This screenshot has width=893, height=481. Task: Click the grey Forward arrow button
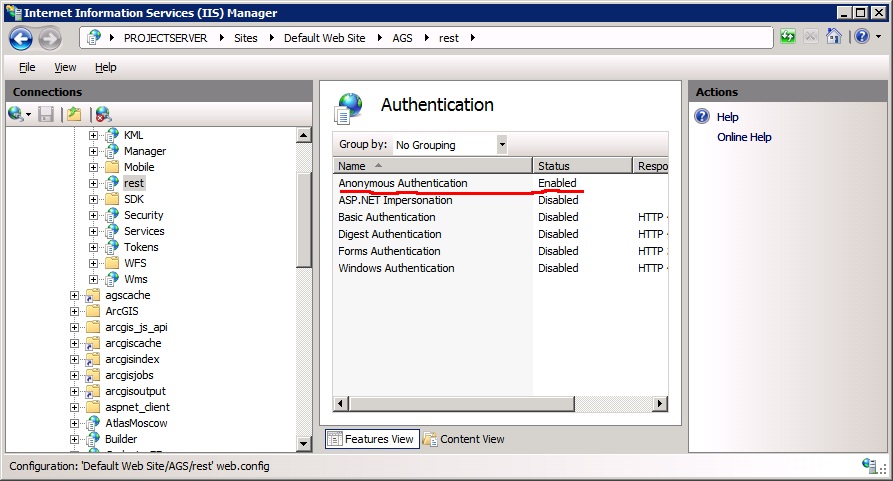pyautogui.click(x=50, y=39)
